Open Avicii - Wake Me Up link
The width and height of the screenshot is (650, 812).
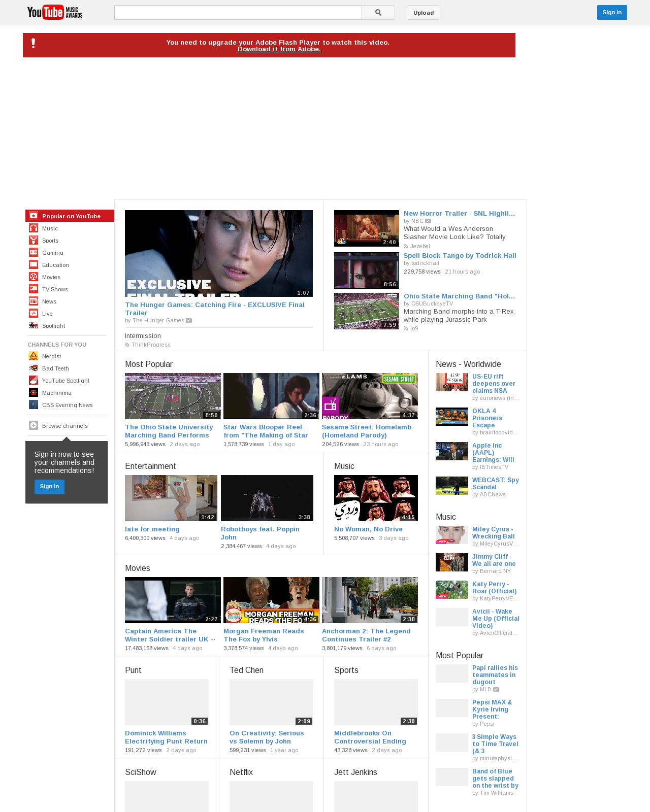[x=496, y=619]
